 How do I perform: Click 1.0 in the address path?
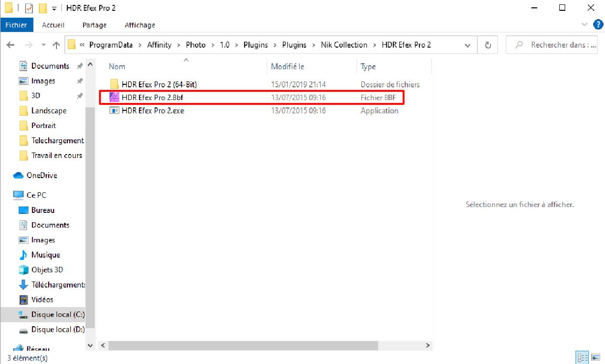pos(224,45)
